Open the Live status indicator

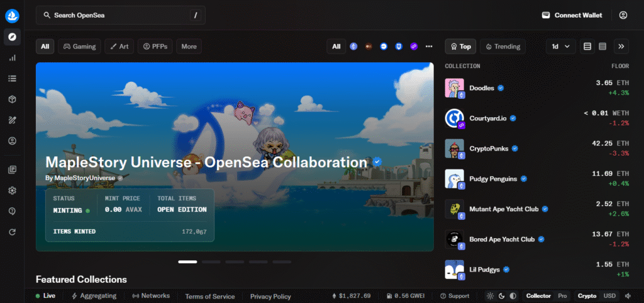click(45, 296)
